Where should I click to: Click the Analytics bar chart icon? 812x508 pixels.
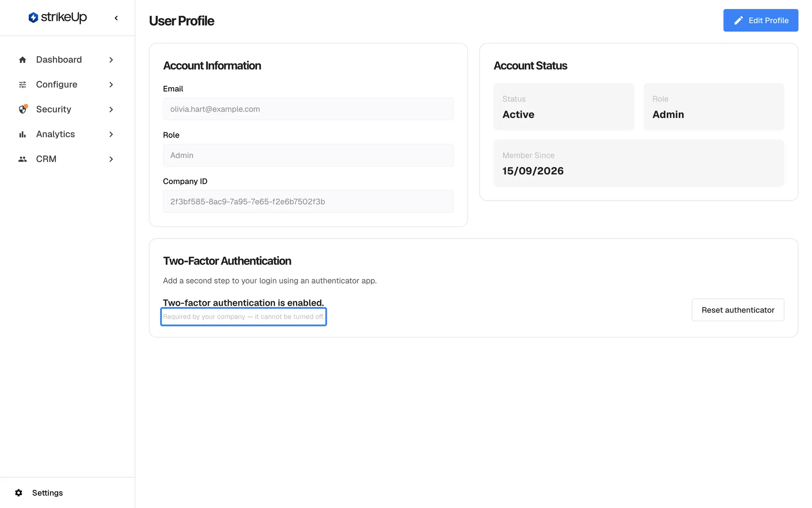(x=23, y=134)
